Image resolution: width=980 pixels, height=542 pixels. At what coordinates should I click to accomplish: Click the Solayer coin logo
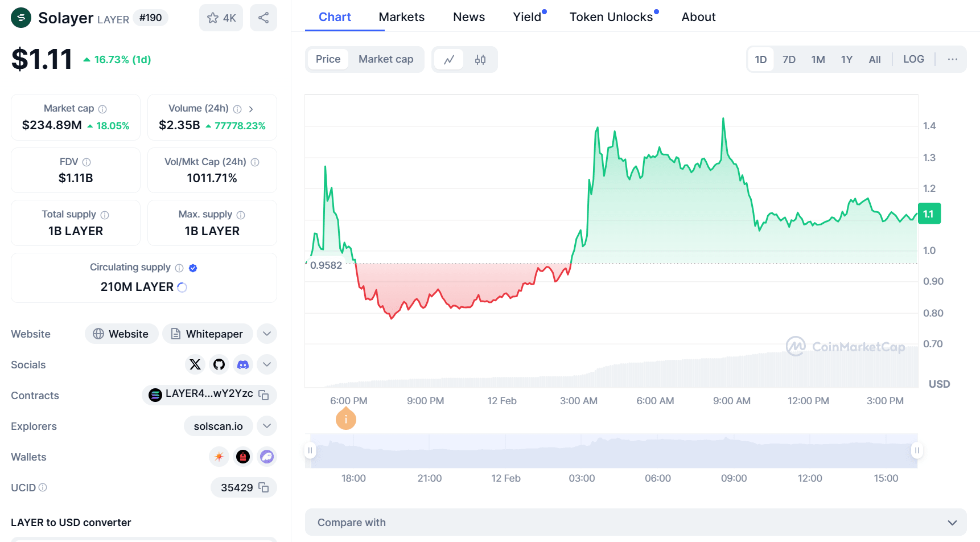click(x=21, y=18)
